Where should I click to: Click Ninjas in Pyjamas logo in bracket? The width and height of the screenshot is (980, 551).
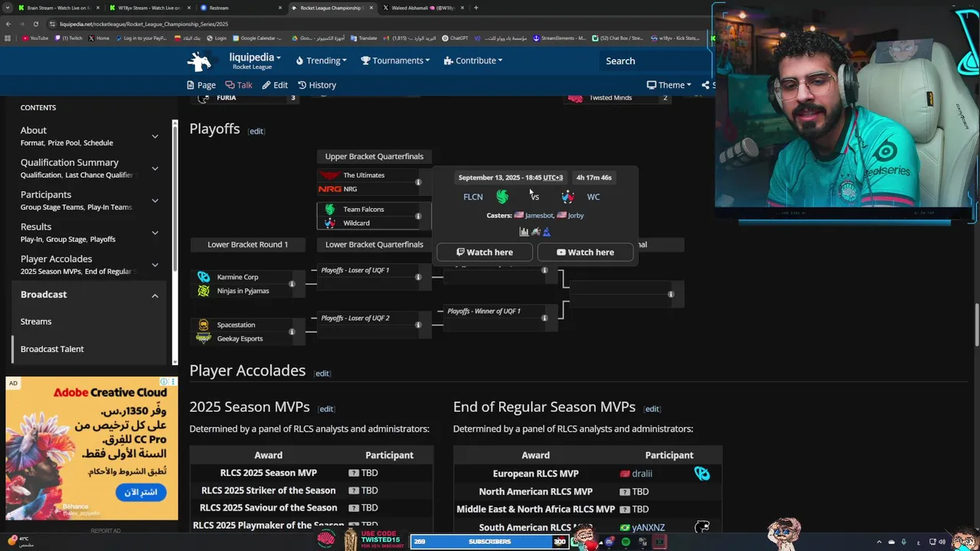coord(204,291)
